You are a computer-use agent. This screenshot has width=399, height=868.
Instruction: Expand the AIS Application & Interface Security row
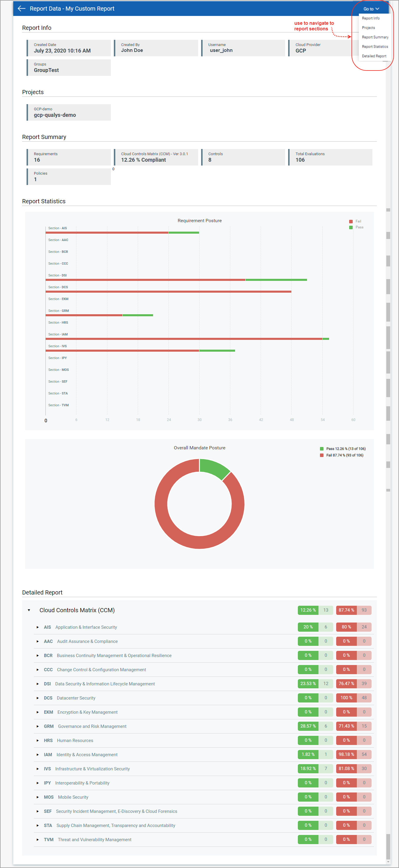tap(38, 627)
